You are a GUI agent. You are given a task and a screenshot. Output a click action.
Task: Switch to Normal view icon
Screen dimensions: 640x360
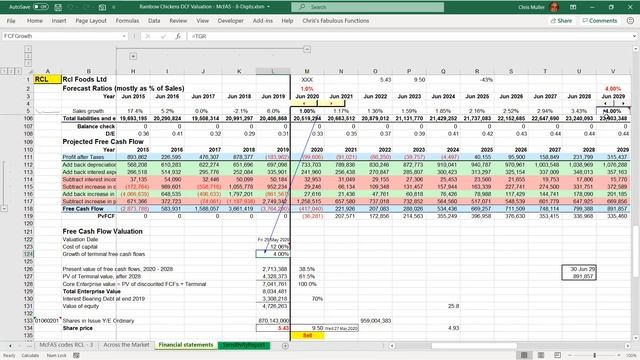tap(524, 355)
